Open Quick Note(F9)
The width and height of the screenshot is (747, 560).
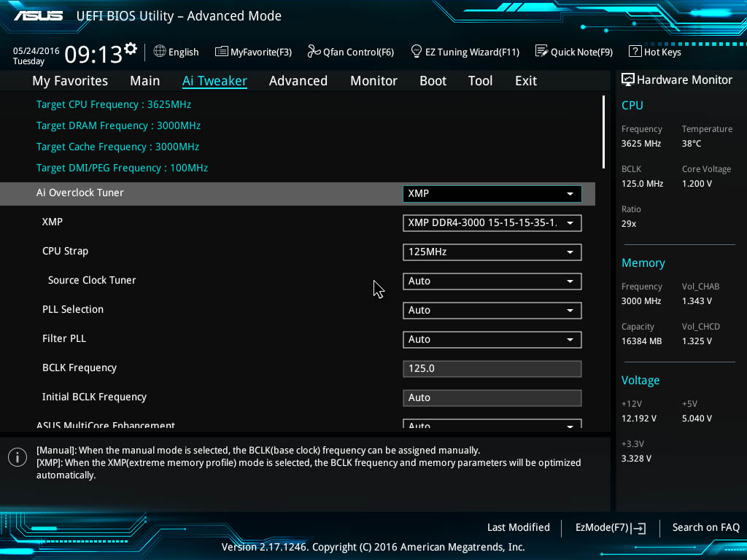(574, 52)
